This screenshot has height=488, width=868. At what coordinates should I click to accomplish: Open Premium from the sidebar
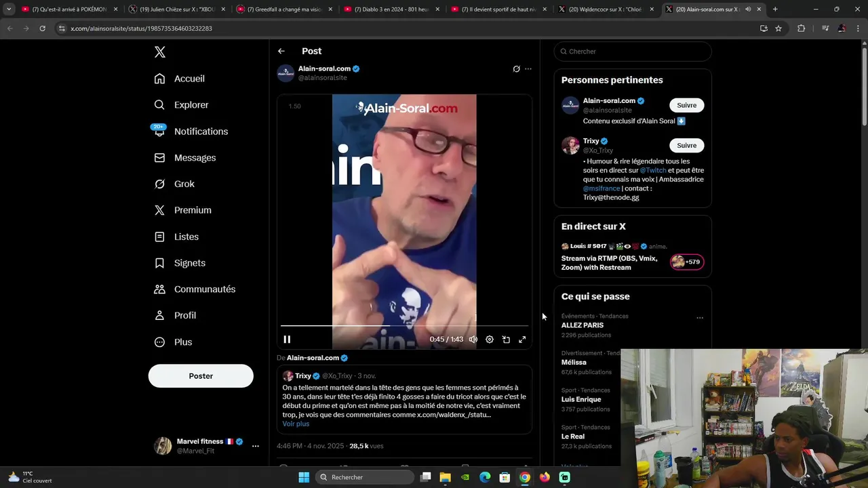tap(183, 210)
